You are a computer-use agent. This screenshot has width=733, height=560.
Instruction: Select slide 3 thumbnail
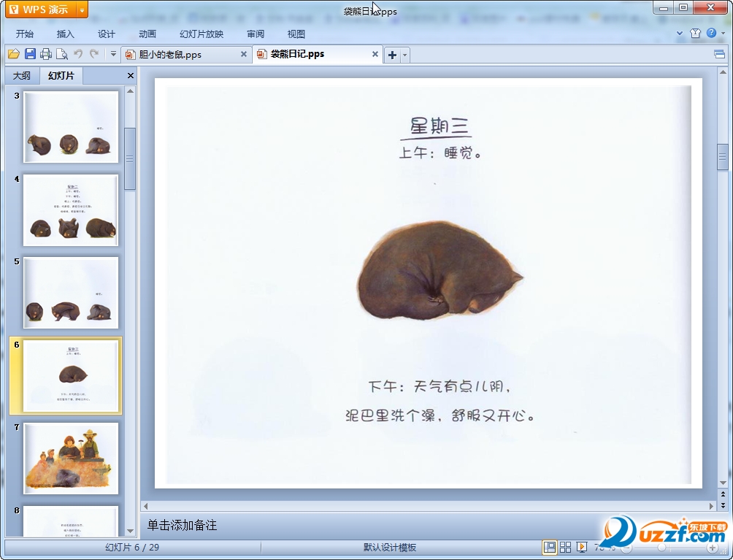coord(71,127)
